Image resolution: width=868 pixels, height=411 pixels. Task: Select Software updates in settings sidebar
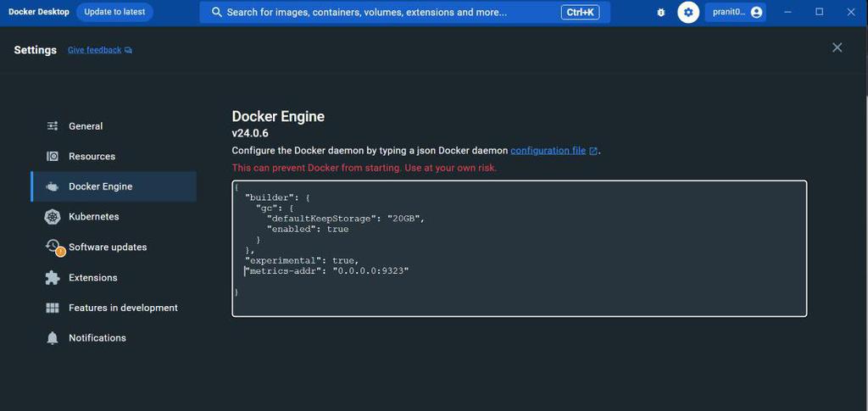[114, 247]
